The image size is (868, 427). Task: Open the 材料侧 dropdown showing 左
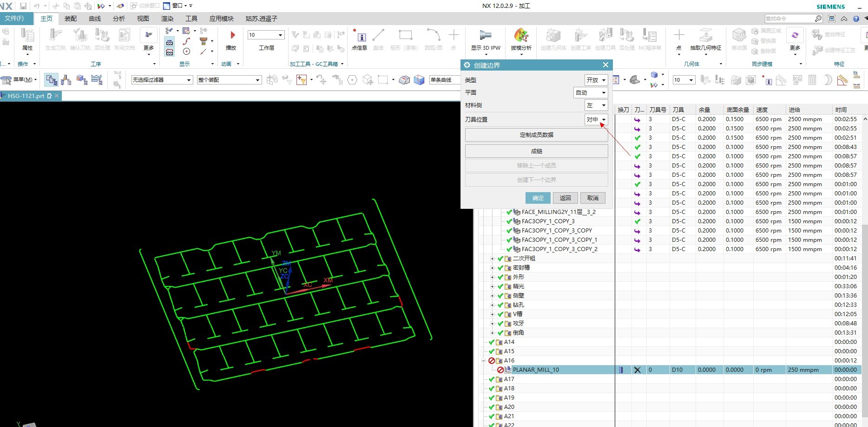(x=596, y=105)
